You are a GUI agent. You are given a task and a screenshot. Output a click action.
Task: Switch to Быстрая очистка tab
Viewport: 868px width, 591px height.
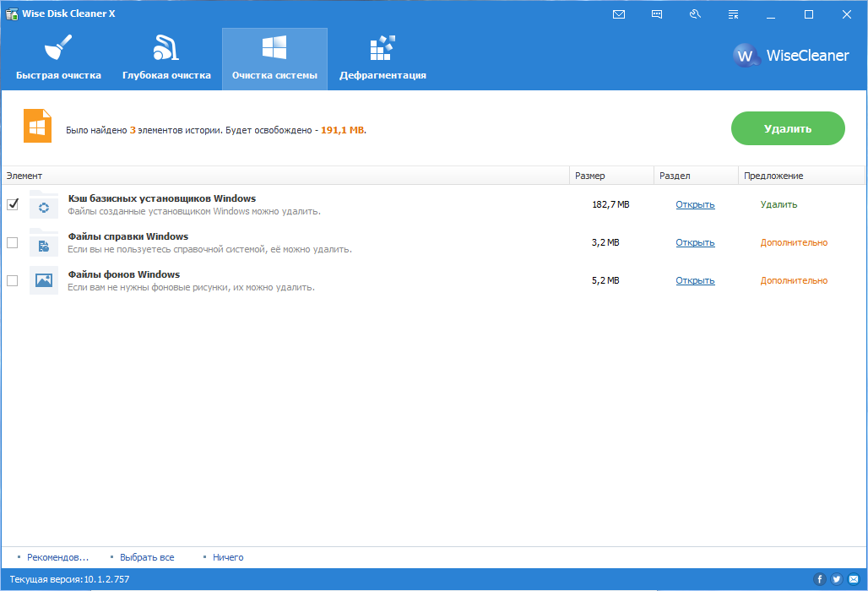(x=58, y=58)
